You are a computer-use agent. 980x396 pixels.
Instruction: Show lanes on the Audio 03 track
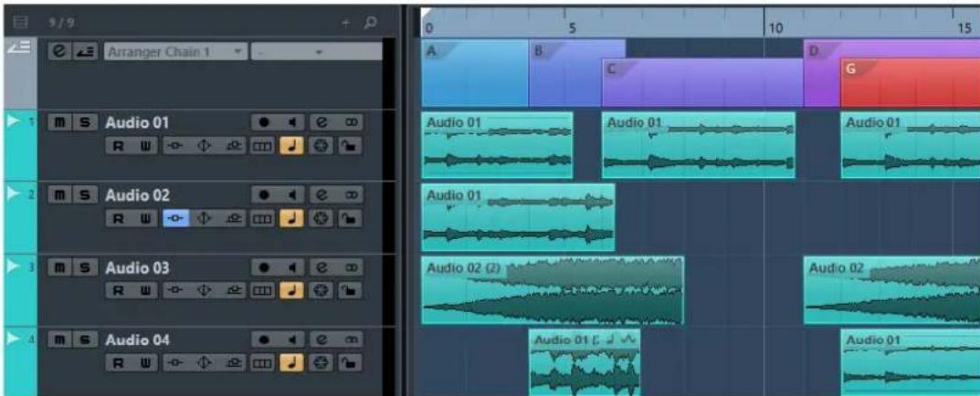click(263, 290)
